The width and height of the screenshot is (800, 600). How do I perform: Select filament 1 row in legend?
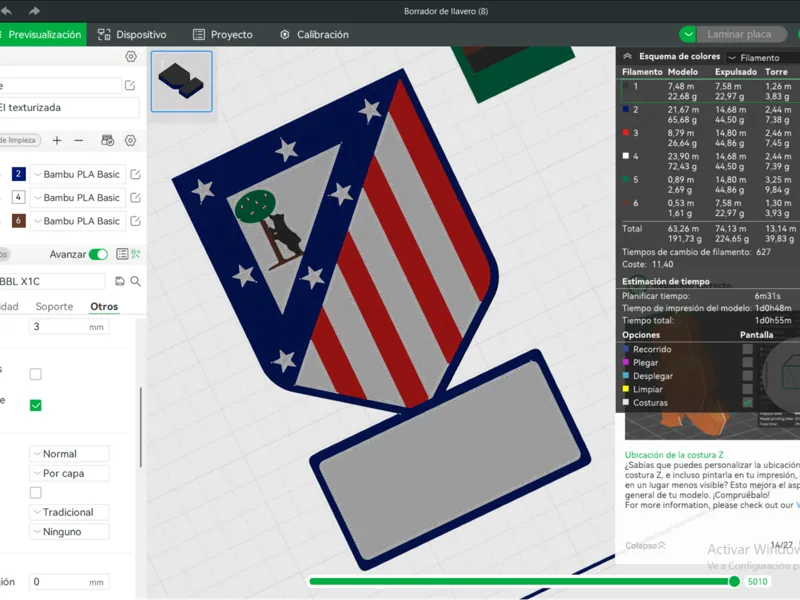pos(711,91)
